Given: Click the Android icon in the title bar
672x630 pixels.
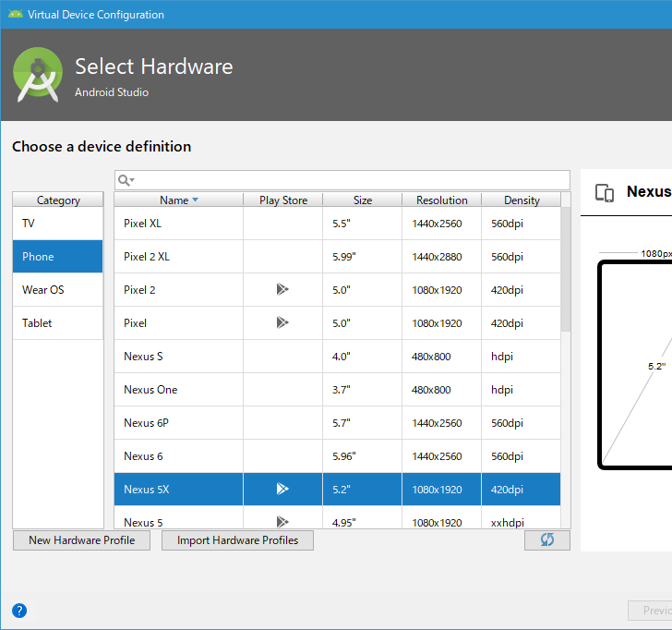Looking at the screenshot, I should (16, 14).
